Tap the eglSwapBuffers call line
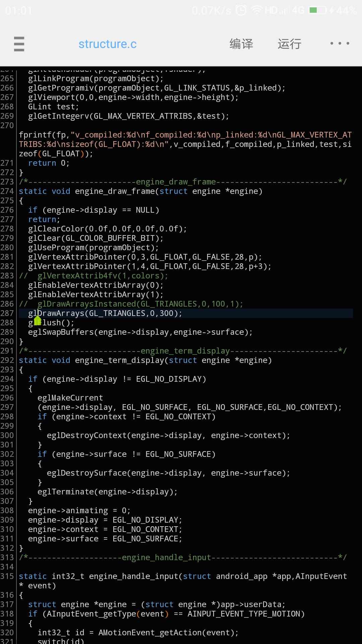This screenshot has height=644, width=362. tap(140, 332)
